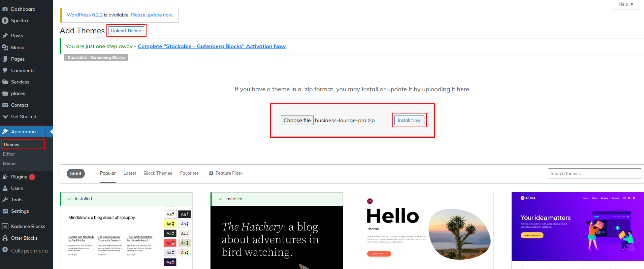Click the Upload Theme button
This screenshot has width=644, height=269.
click(x=126, y=31)
